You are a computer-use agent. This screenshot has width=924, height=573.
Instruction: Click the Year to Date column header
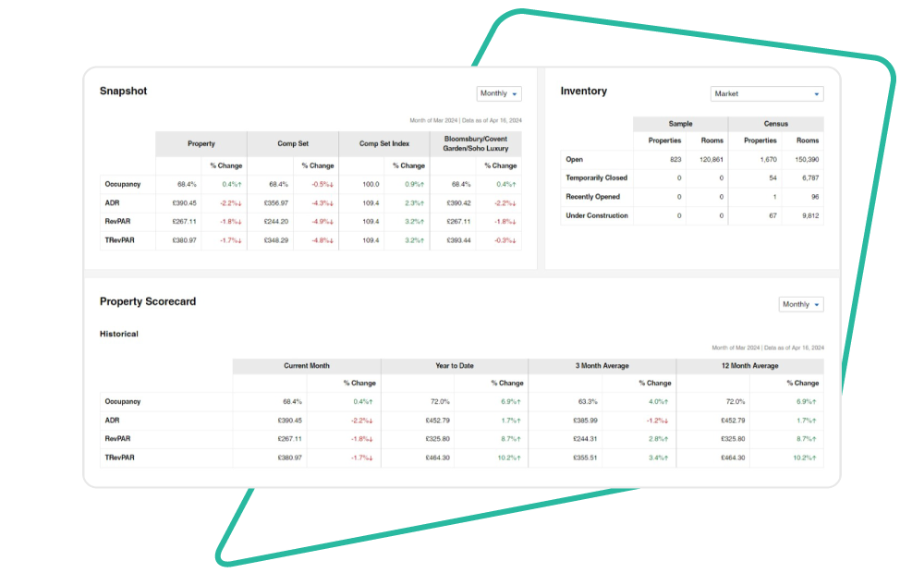click(454, 366)
